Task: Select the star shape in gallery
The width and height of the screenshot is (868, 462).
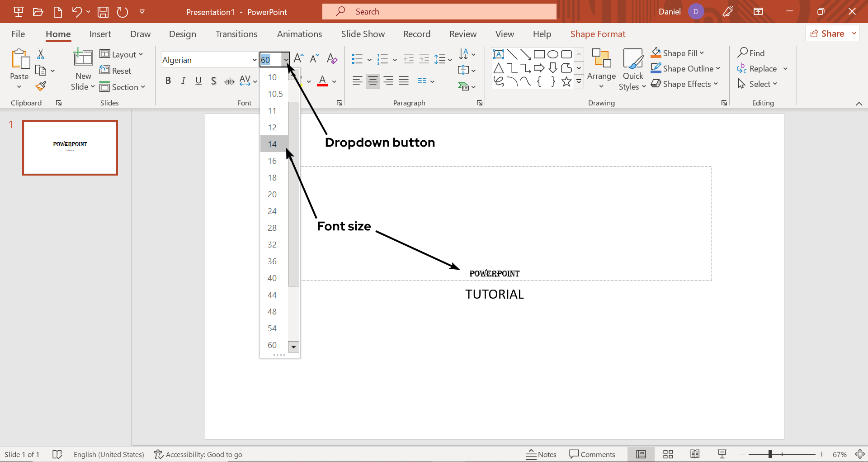Action: point(566,81)
